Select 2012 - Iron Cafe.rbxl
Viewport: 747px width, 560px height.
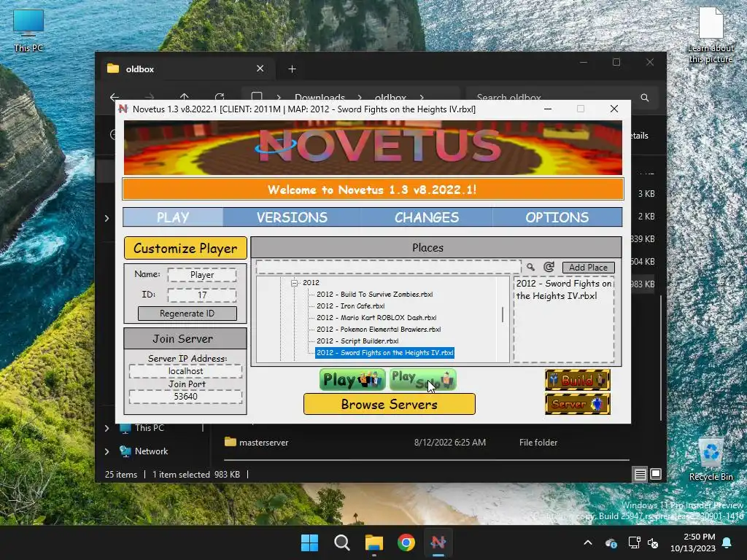(351, 306)
